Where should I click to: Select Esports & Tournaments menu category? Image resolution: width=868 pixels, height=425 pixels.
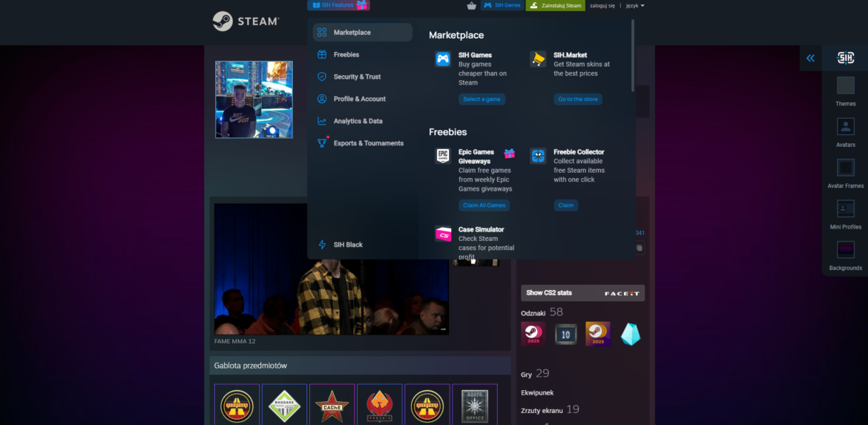coord(363,142)
